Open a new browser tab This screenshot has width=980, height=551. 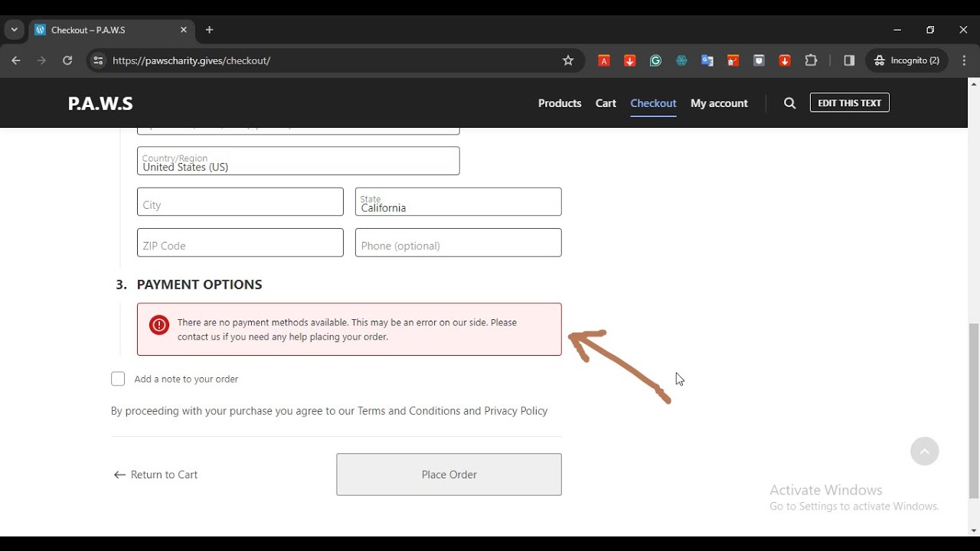pyautogui.click(x=209, y=30)
